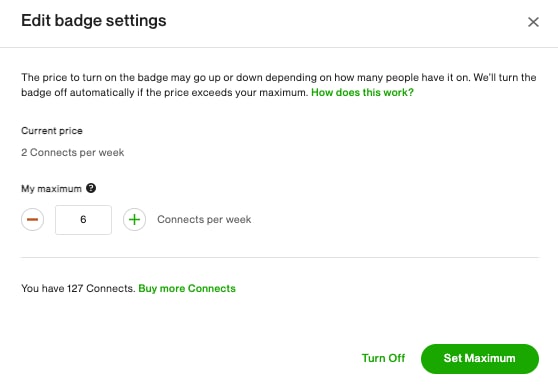
Task: Follow the Buy more Connects link
Action: 187,288
